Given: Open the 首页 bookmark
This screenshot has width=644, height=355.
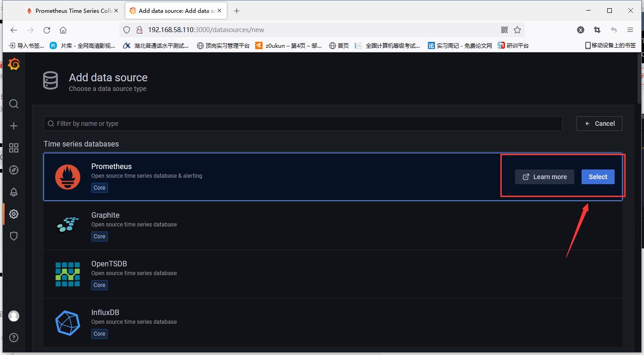Looking at the screenshot, I should click(339, 45).
